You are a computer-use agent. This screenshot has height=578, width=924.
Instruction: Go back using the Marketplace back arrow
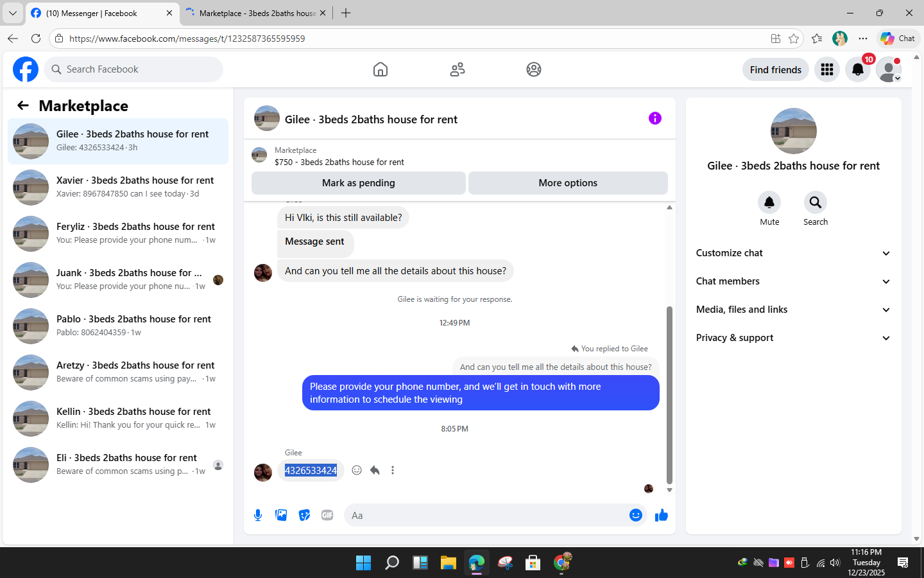tap(23, 105)
